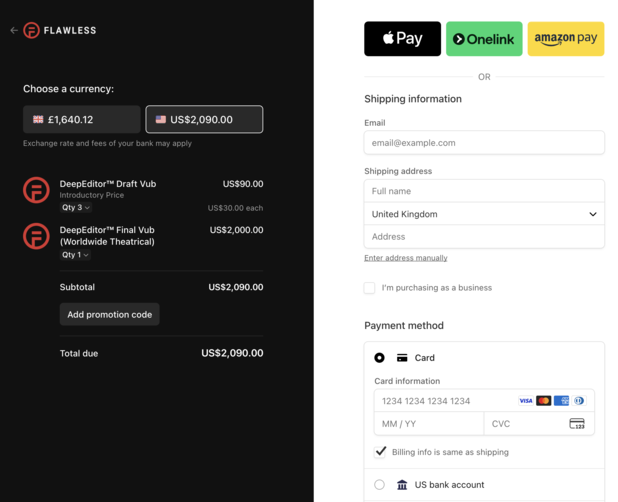618x502 pixels.
Task: Select US$2,090.00 USD currency option
Action: [x=204, y=119]
